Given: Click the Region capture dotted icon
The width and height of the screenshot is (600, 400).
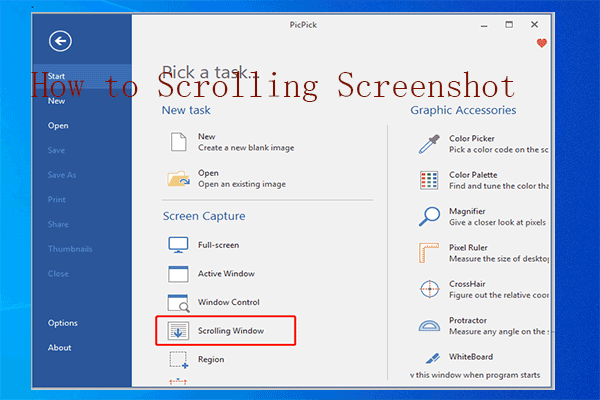Looking at the screenshot, I should (x=178, y=360).
